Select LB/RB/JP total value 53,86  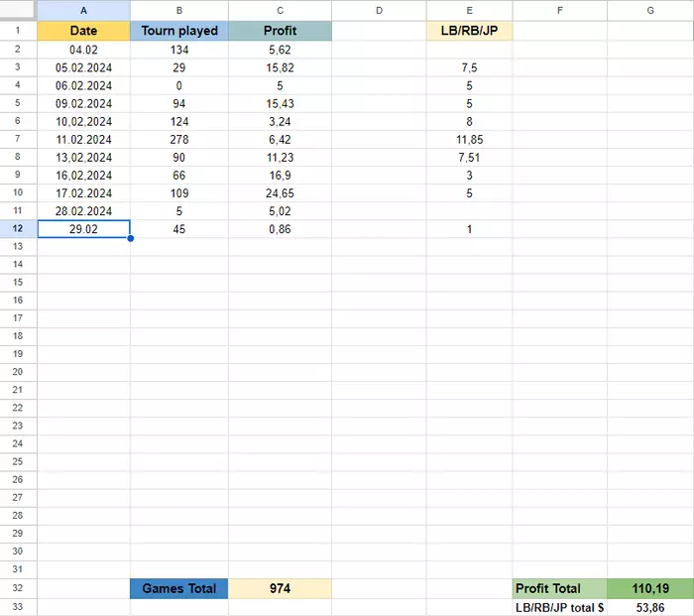coord(650,607)
